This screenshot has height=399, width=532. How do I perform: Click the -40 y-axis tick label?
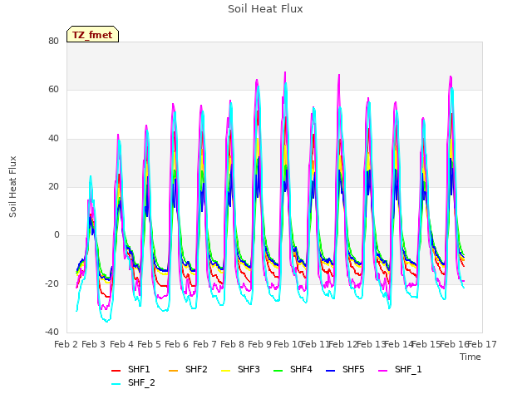(52, 332)
